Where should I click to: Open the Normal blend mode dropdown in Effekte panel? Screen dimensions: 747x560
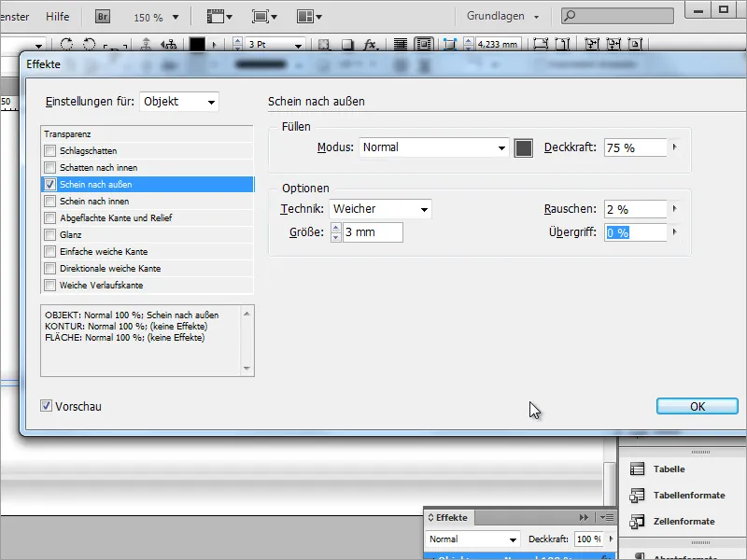[472, 539]
